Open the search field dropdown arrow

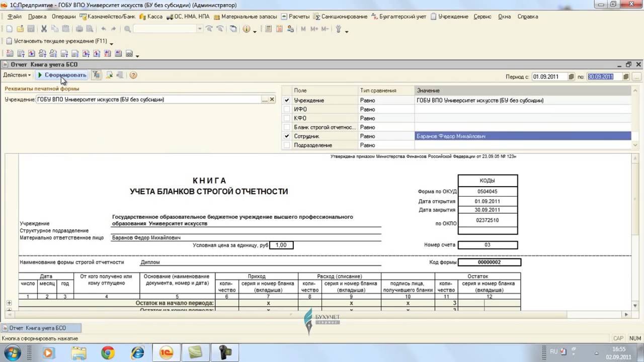tap(200, 29)
